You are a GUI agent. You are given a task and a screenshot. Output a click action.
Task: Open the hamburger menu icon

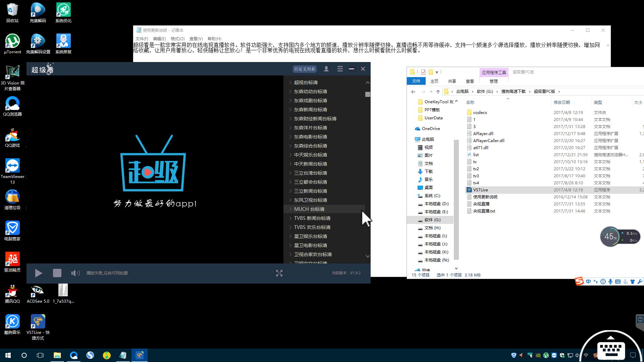pyautogui.click(x=340, y=69)
